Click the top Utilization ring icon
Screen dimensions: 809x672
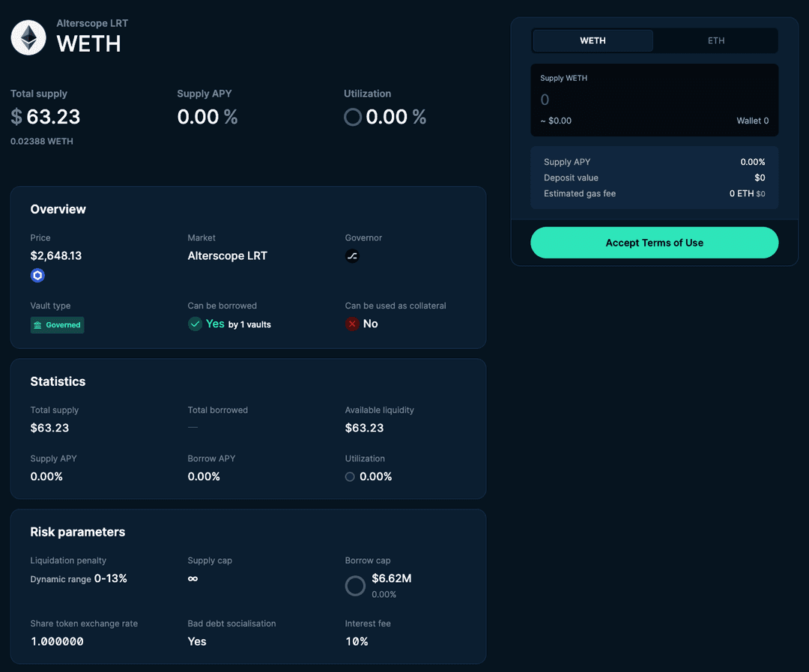coord(353,118)
